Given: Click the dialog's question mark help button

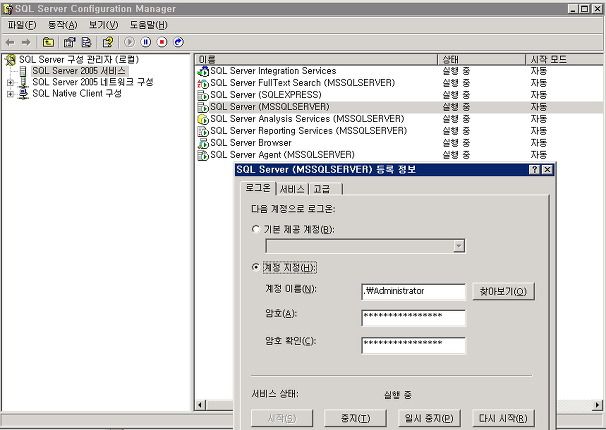Looking at the screenshot, I should (x=534, y=170).
